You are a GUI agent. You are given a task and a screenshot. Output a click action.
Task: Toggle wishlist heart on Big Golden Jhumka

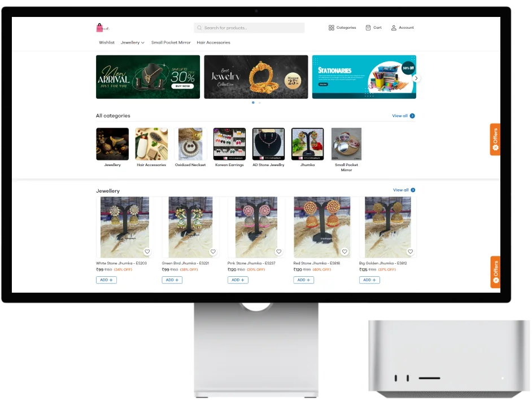[x=410, y=251]
